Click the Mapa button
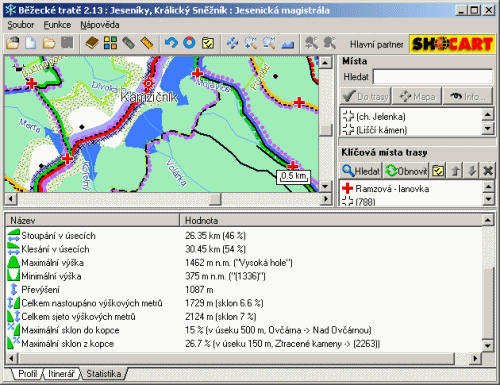Screen dimensions: 500x385 pos(417,97)
